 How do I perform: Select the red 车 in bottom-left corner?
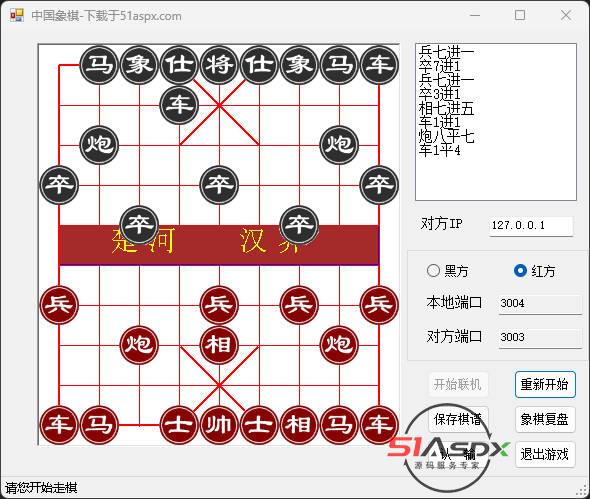tap(59, 425)
